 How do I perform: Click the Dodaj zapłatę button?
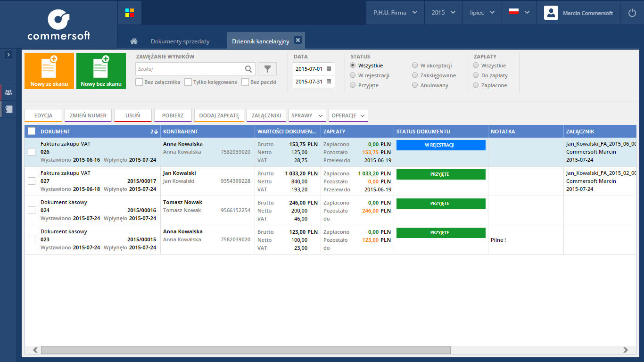pos(219,115)
